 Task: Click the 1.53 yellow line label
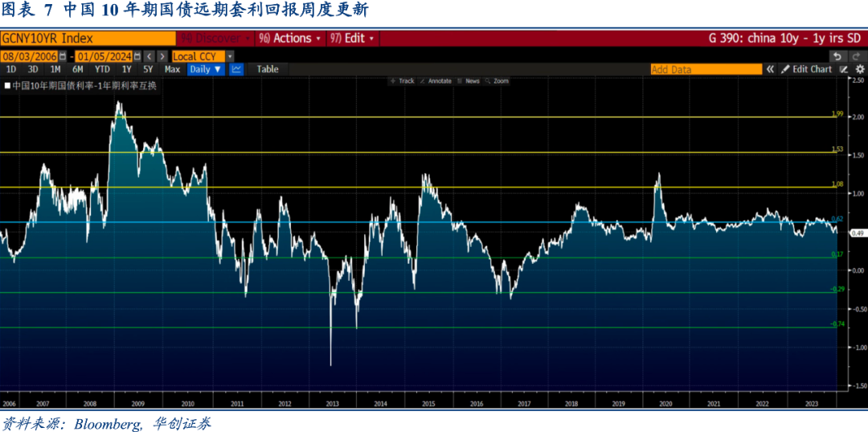[837, 150]
